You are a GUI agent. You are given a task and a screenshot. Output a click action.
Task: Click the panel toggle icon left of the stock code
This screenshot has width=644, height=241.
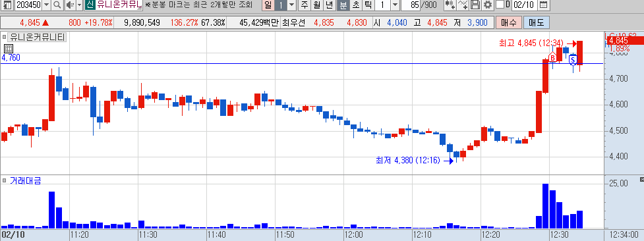(x=7, y=5)
